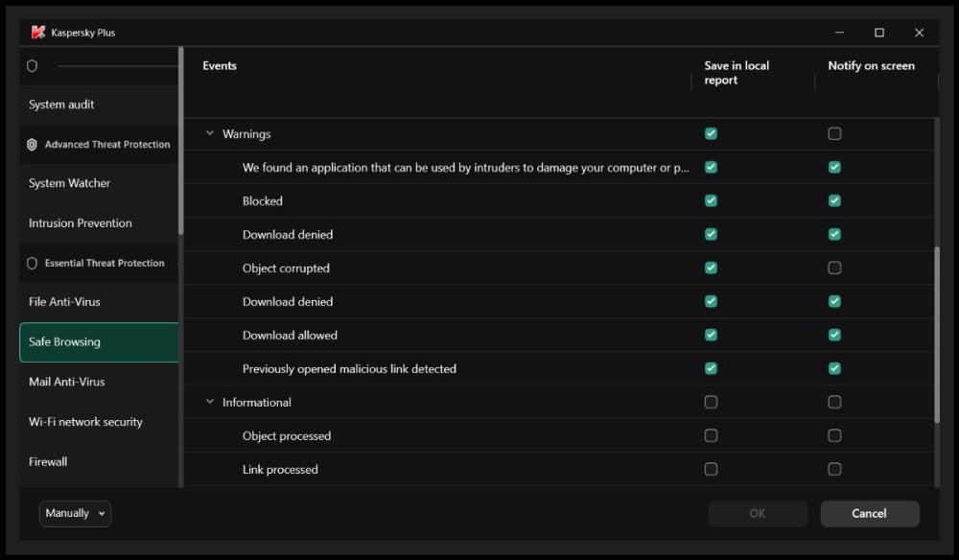Click the sidebar vertical scrollbar

pos(180,141)
